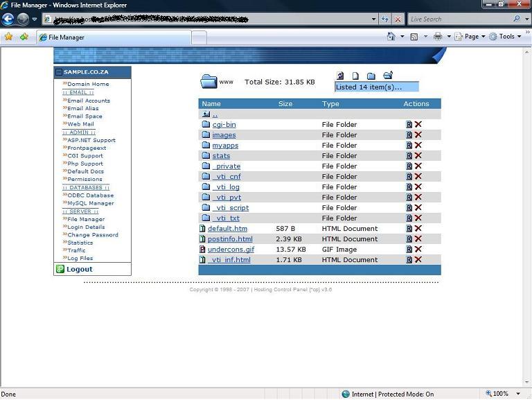
Task: Click the rename icon for the images folder
Action: click(409, 135)
